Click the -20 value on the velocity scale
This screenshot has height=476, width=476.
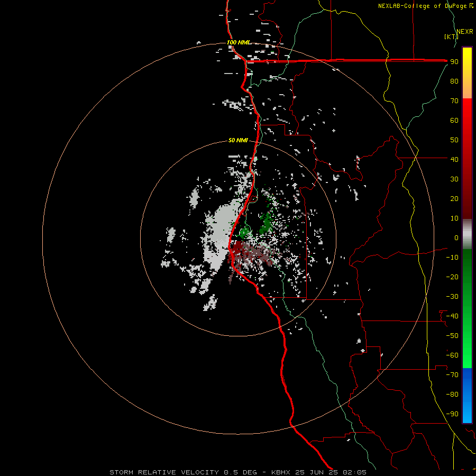452,277
